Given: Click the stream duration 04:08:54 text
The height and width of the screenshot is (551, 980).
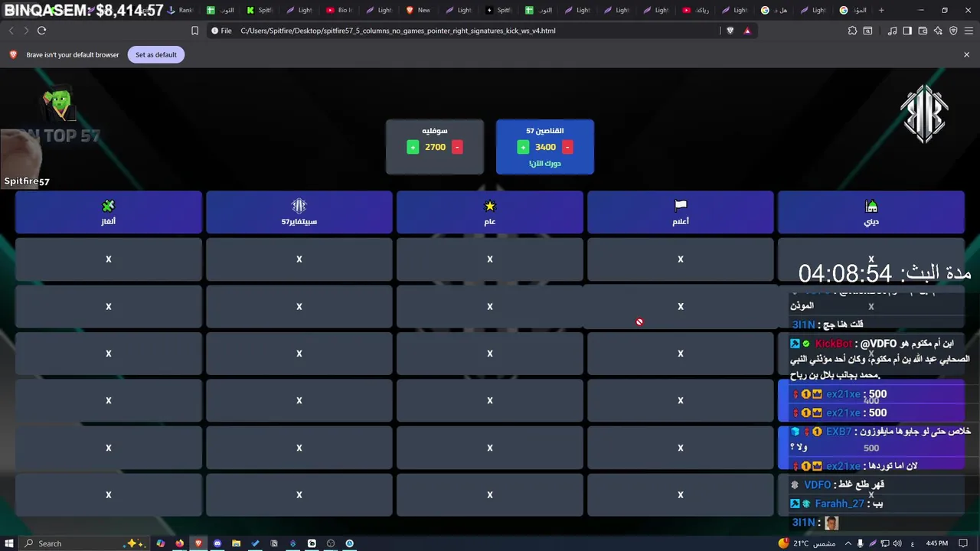Looking at the screenshot, I should click(845, 273).
